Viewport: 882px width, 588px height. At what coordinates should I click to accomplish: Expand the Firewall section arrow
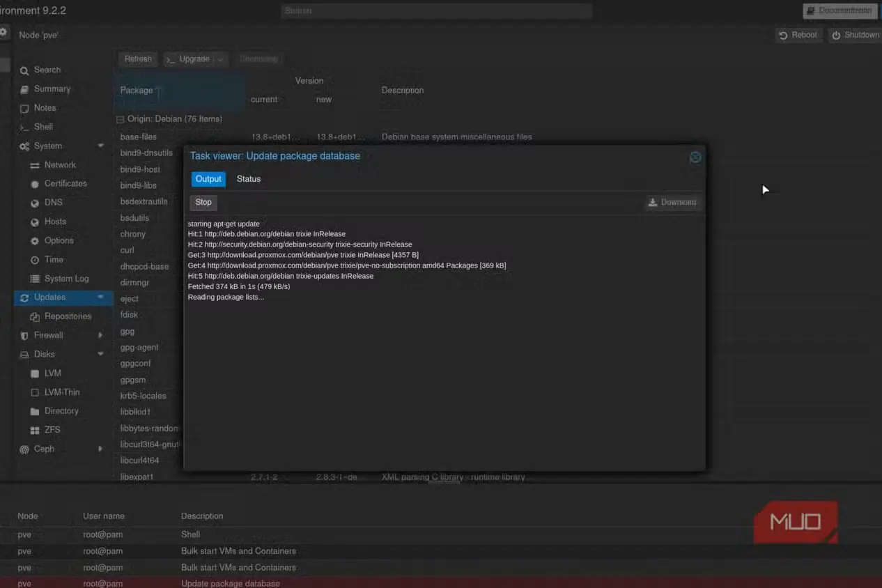(x=100, y=336)
